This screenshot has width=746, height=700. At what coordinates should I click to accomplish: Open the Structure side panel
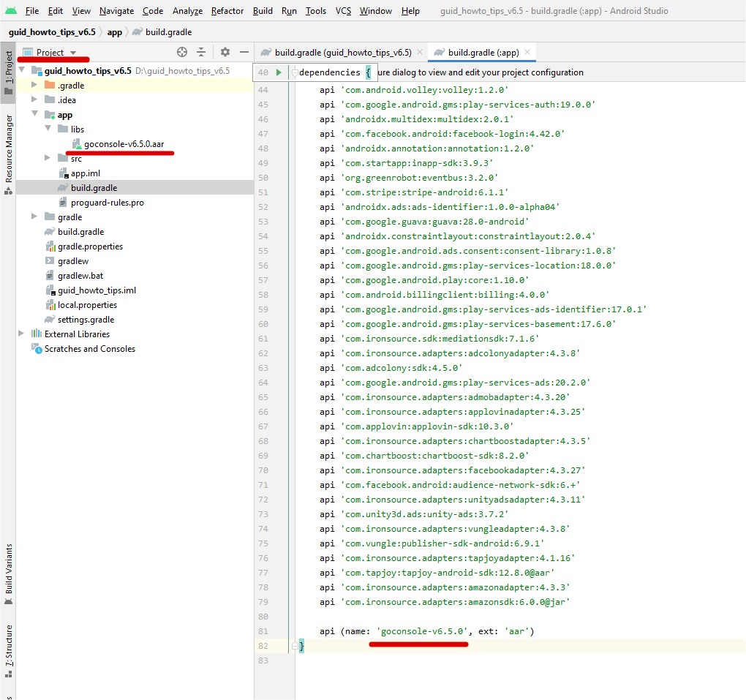coord(8,650)
